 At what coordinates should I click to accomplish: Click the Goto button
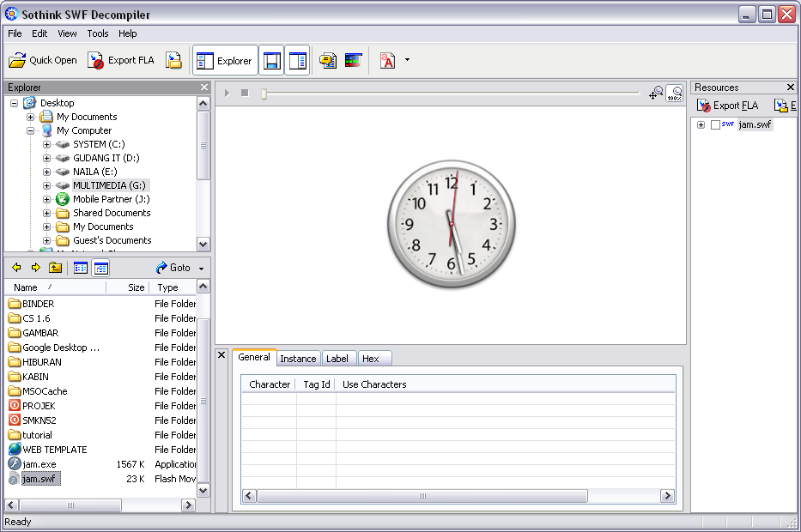[173, 268]
